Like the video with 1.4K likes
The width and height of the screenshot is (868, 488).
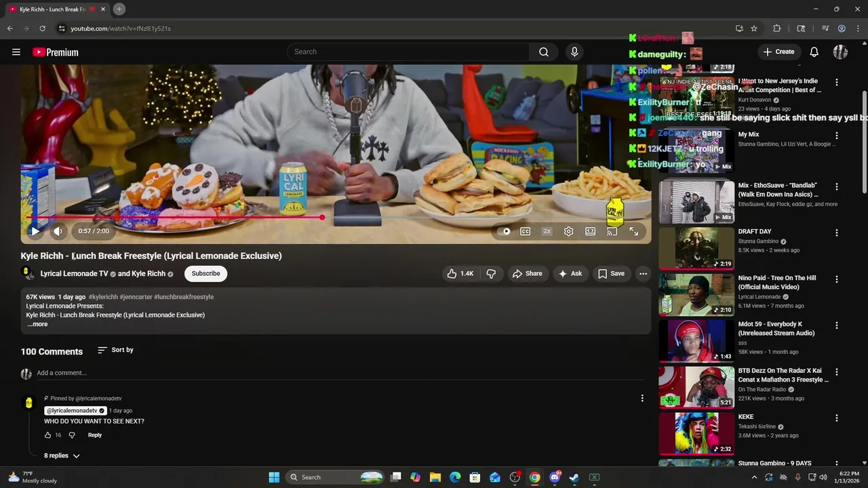460,274
